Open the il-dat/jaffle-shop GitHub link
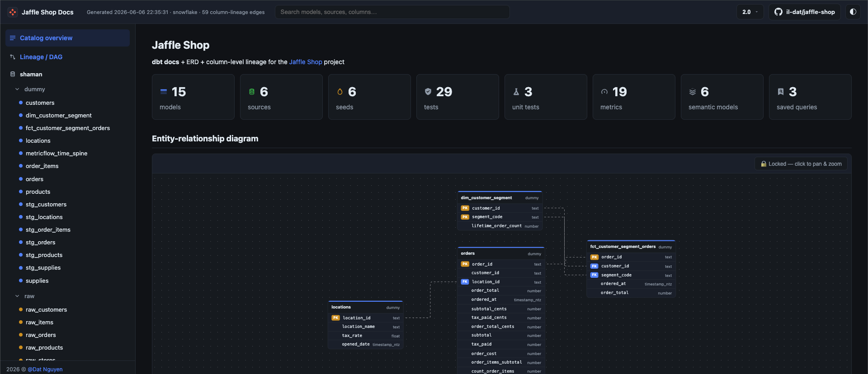The height and width of the screenshot is (374, 868). [805, 12]
